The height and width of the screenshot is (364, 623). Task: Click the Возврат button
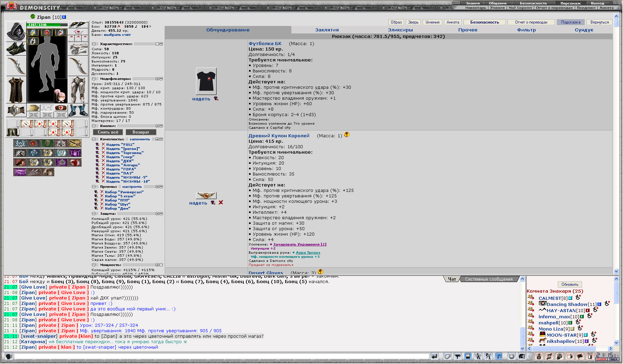(141, 132)
